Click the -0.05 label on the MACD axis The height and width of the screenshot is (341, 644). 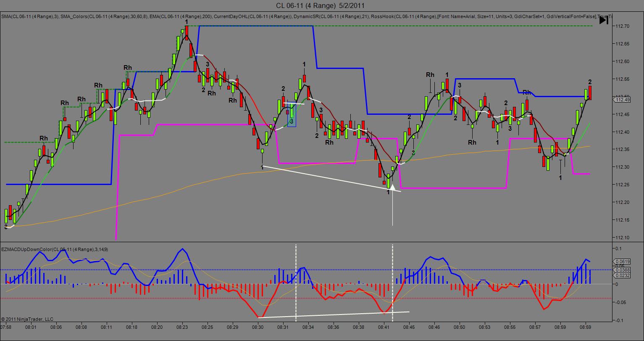point(620,302)
